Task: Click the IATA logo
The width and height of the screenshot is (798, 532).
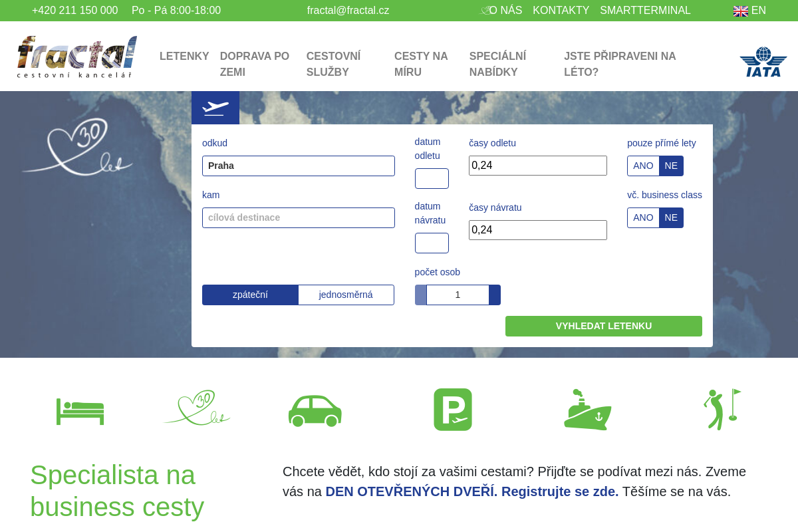Action: [x=763, y=63]
